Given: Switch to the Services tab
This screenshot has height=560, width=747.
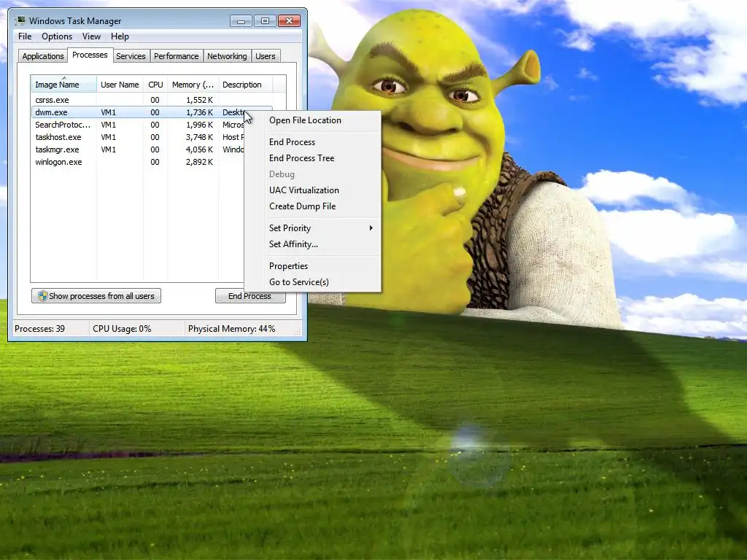Looking at the screenshot, I should [x=131, y=56].
